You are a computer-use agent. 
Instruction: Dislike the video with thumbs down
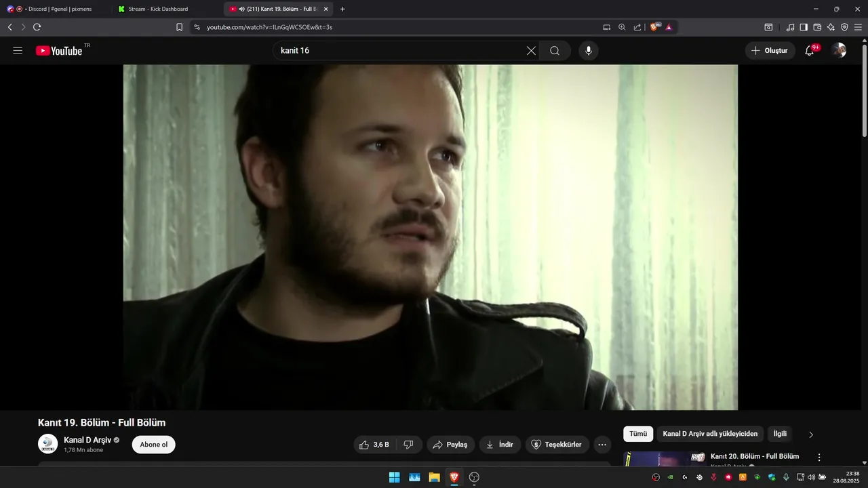pyautogui.click(x=409, y=445)
